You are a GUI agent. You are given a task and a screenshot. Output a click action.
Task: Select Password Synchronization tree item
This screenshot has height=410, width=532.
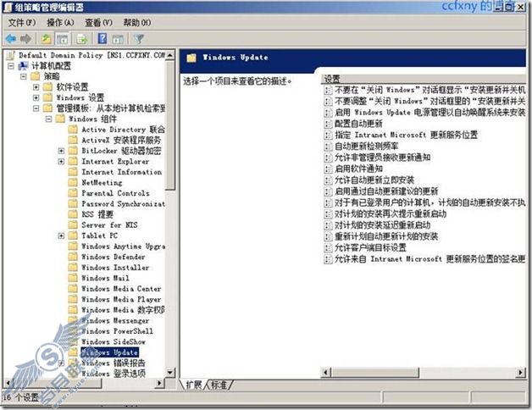tap(123, 203)
